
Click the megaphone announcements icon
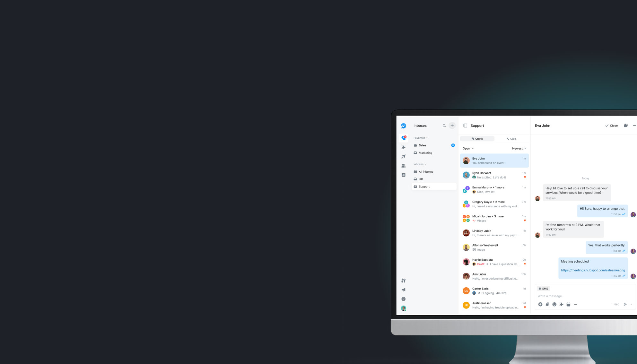click(x=404, y=290)
